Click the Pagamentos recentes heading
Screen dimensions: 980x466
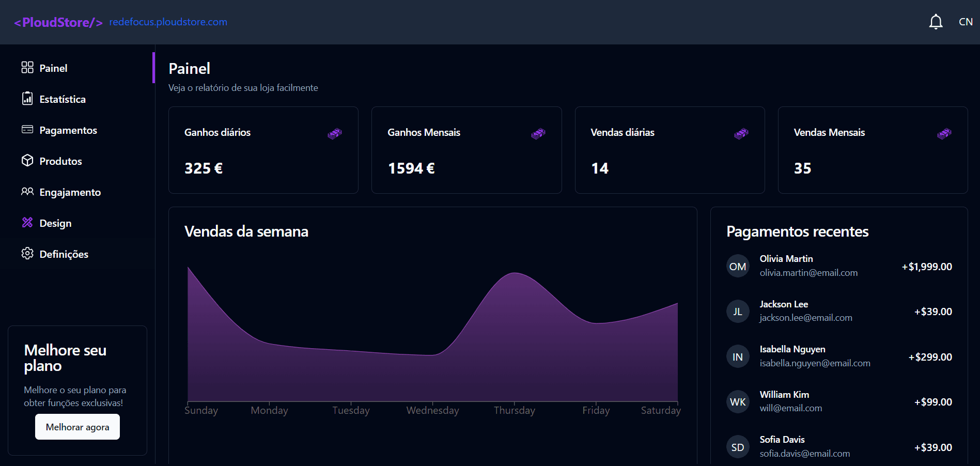click(x=797, y=231)
